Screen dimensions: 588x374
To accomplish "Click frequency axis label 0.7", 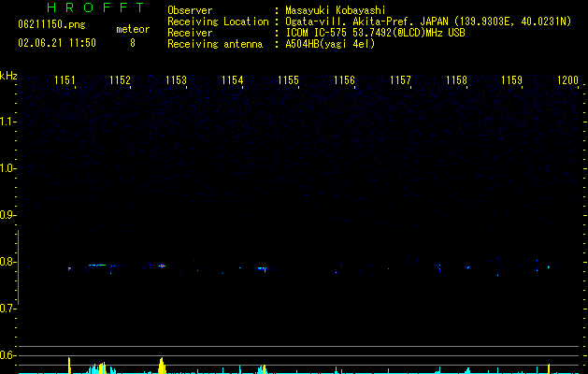I will coord(7,309).
